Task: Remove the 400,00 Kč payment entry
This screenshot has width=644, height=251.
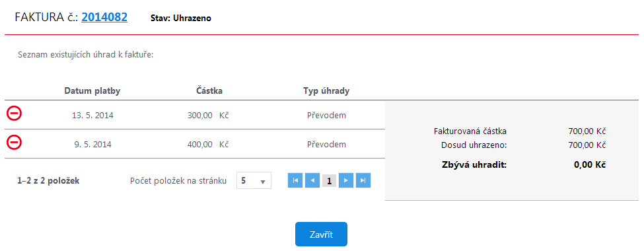Action: 14,143
